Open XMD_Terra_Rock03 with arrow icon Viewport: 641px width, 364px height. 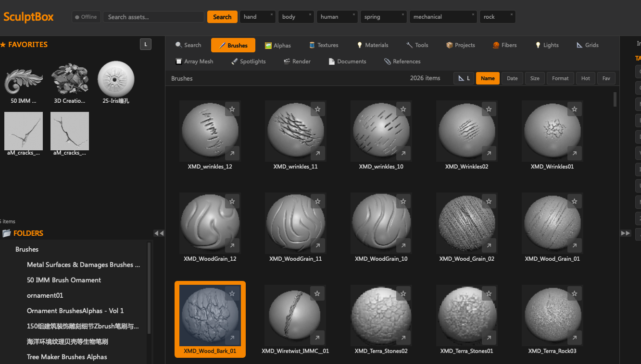click(574, 338)
